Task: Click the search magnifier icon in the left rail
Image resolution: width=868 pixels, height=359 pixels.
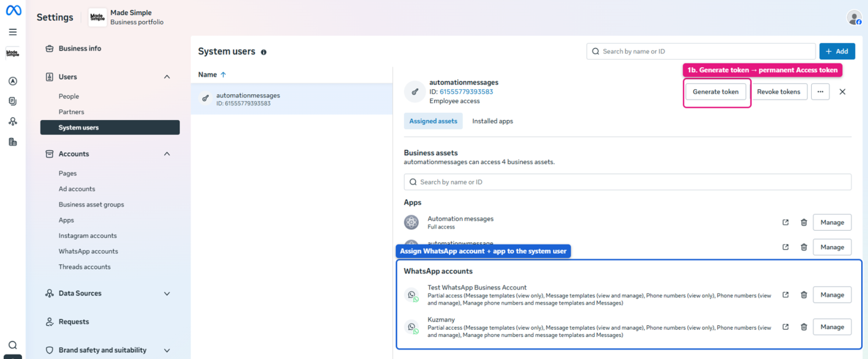Action: pos(13,345)
